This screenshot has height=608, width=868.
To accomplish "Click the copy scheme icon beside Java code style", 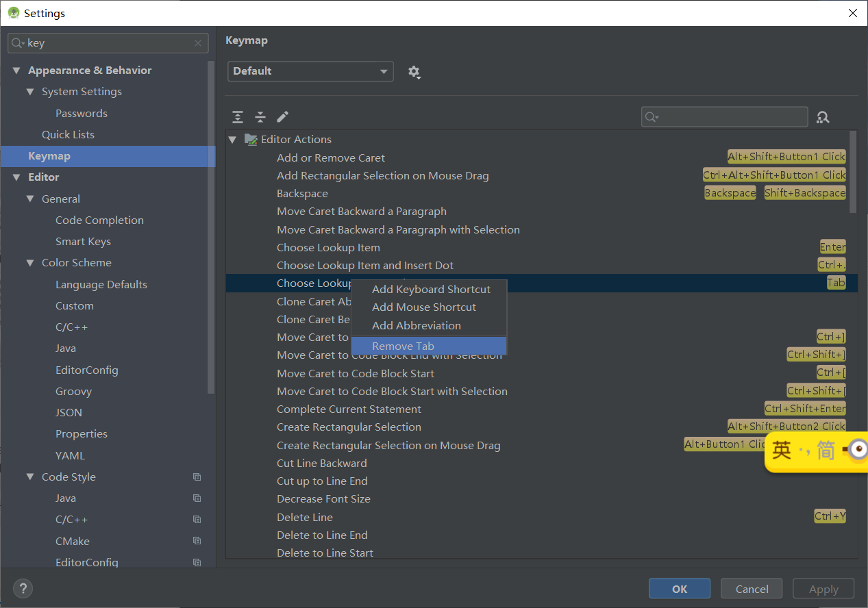I will [197, 498].
